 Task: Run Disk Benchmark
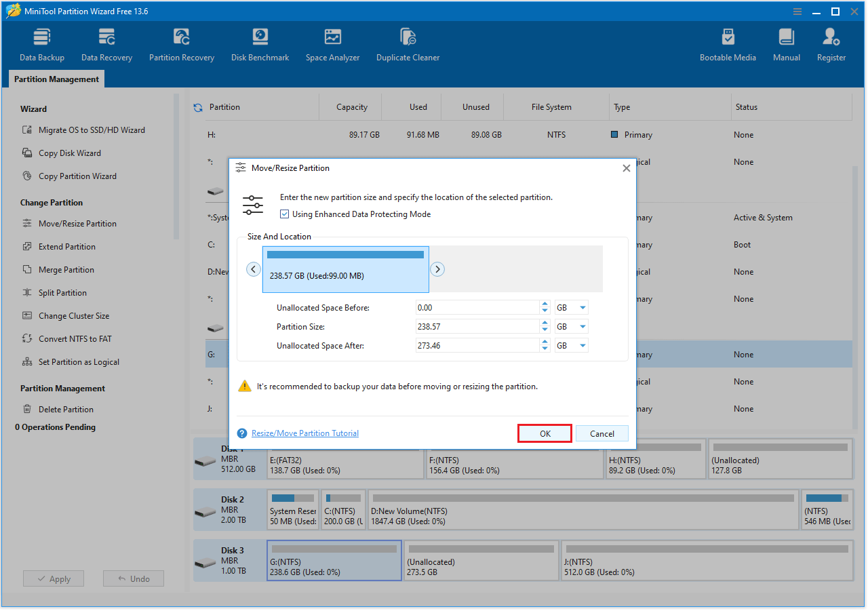[x=260, y=43]
